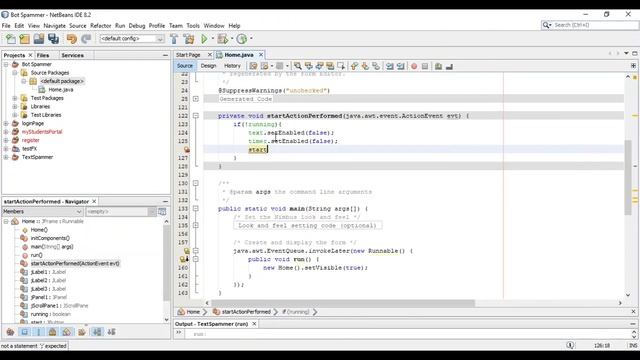Screen dimensions: 640x360
Task: Click the Save All toolbar icon
Action: coord(53,39)
